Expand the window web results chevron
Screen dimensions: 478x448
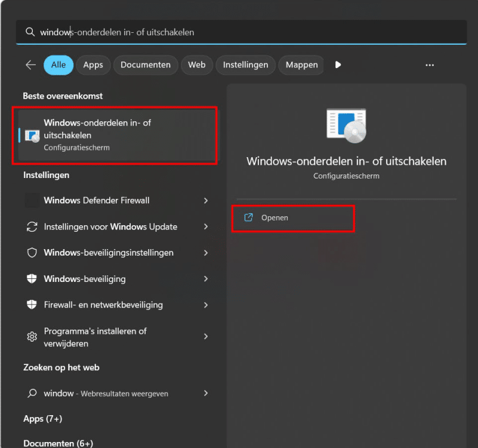click(206, 393)
